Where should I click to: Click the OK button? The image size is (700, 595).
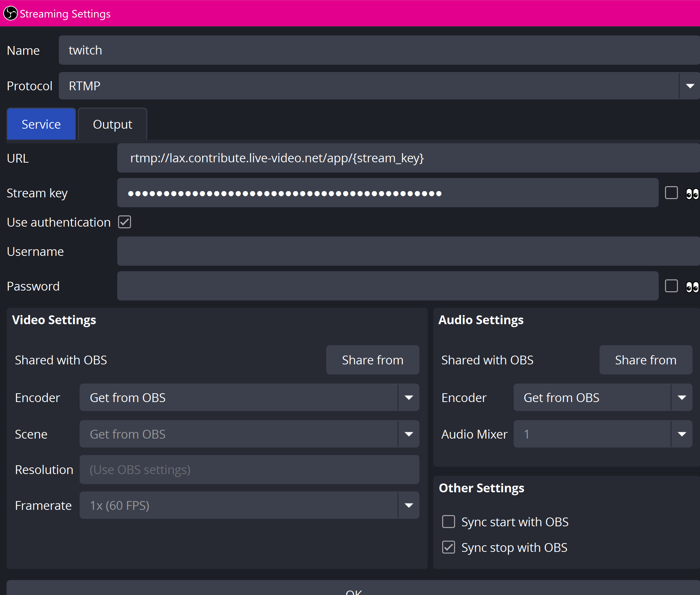353,588
